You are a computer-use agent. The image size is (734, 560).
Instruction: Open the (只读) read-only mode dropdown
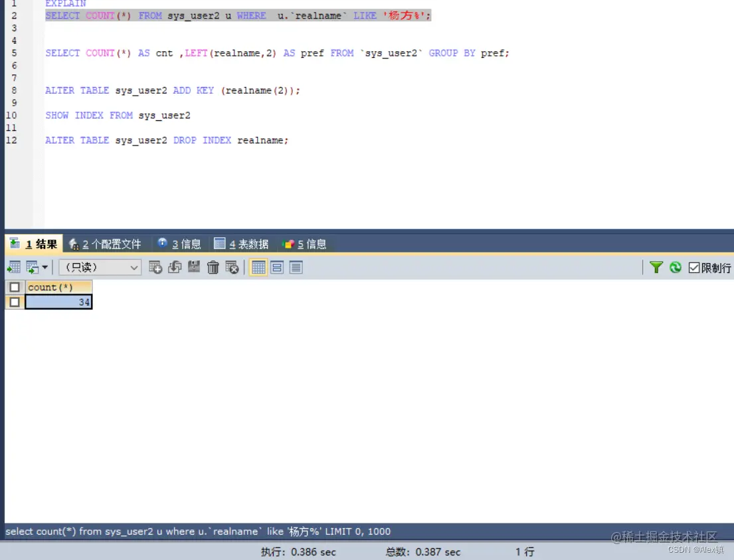pyautogui.click(x=100, y=267)
